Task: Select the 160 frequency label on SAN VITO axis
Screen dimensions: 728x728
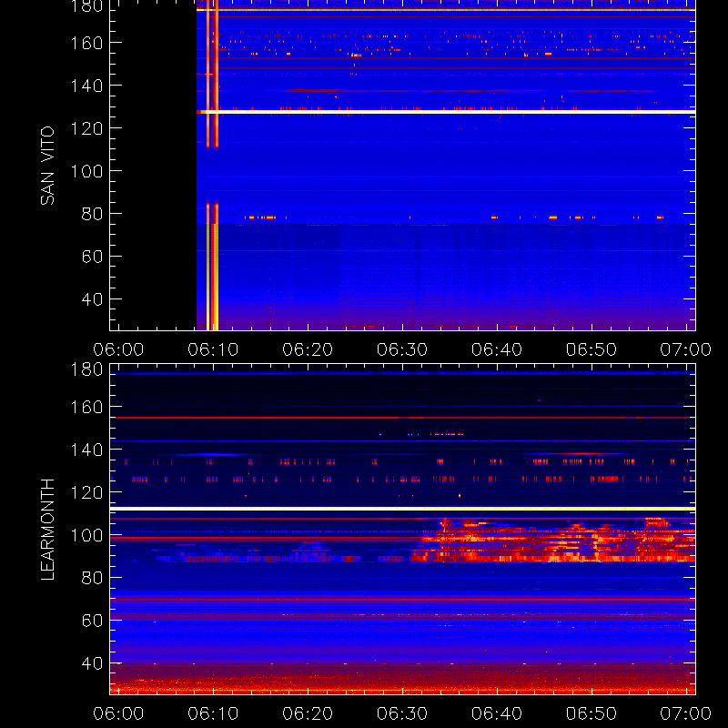Action: point(86,43)
